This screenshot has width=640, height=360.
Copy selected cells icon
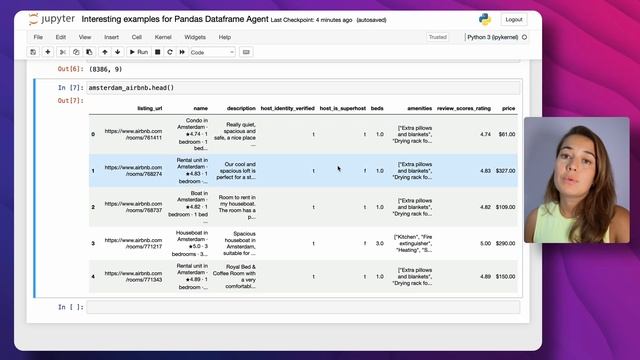click(76, 52)
